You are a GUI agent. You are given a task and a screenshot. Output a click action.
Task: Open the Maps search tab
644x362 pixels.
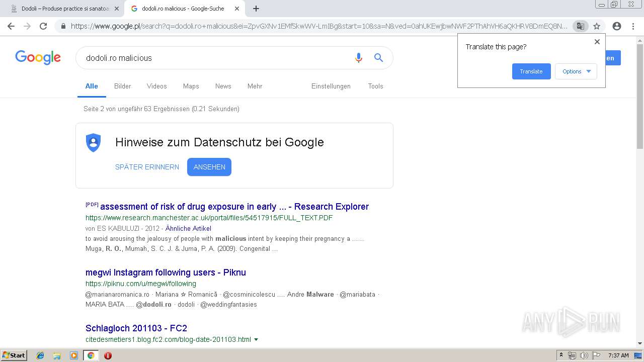(191, 86)
